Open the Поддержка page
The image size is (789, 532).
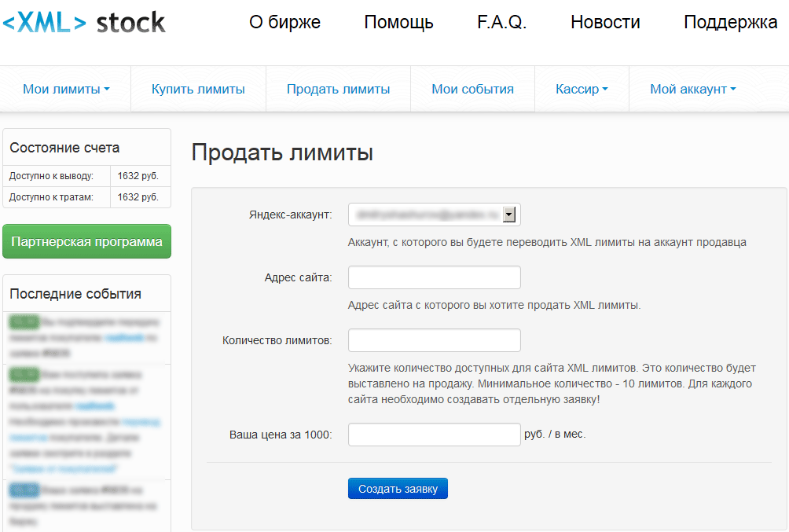pos(730,23)
